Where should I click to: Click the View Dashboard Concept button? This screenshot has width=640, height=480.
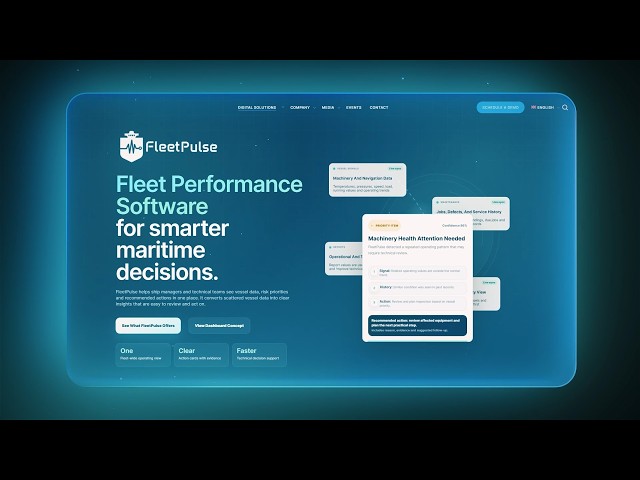pyautogui.click(x=219, y=326)
